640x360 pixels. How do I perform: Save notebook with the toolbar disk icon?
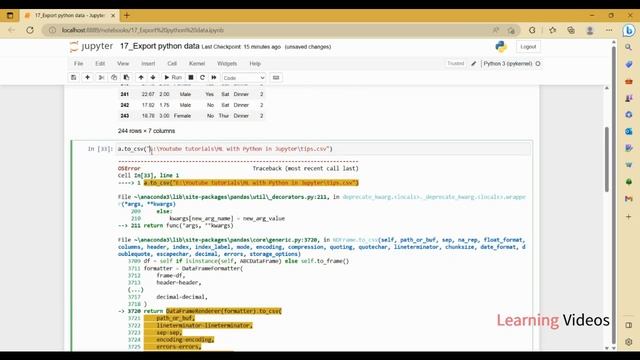(x=73, y=78)
